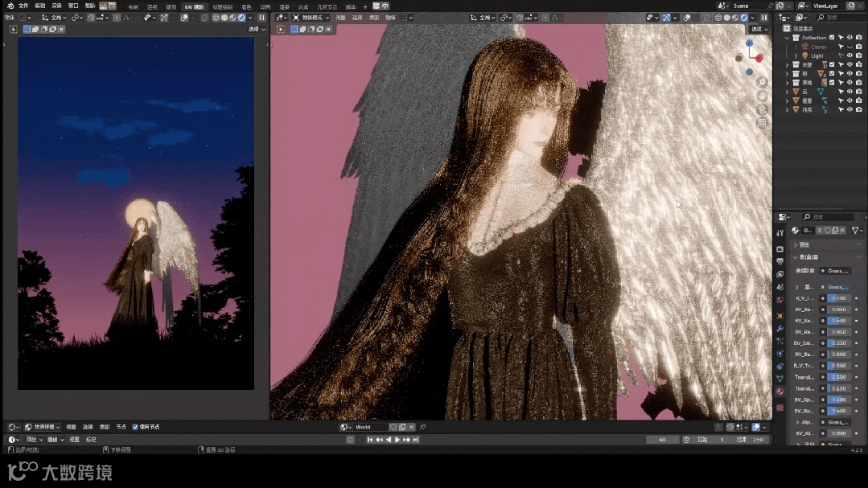Select solid shading in left viewport header
This screenshot has height=488, width=868.
(224, 18)
